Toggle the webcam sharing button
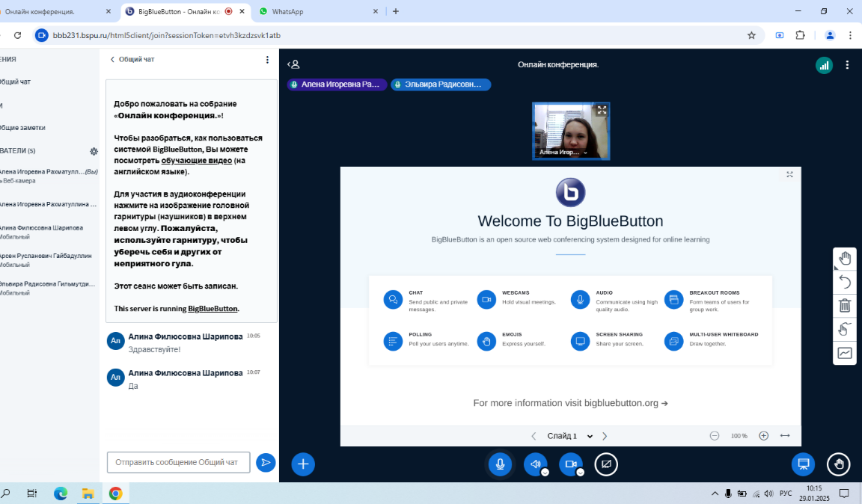This screenshot has width=862, height=504. pos(570,464)
